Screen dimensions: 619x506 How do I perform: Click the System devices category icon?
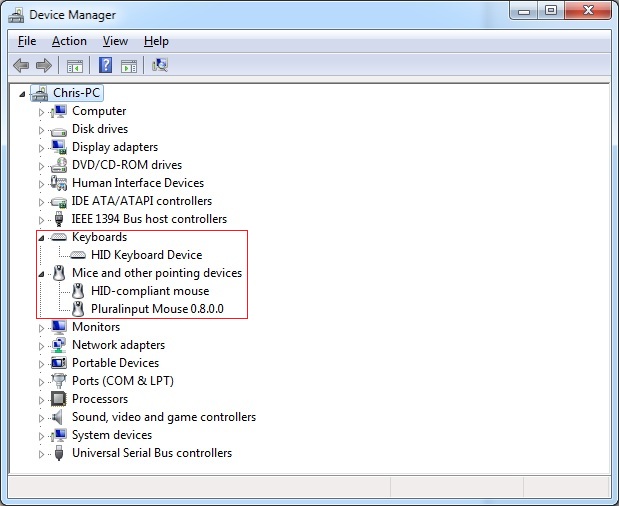pos(59,435)
